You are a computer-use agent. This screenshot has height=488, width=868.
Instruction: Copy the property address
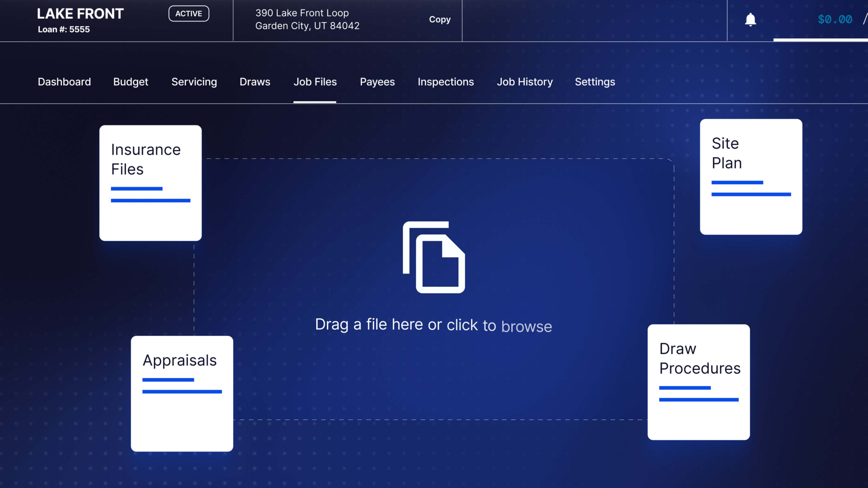tap(440, 19)
